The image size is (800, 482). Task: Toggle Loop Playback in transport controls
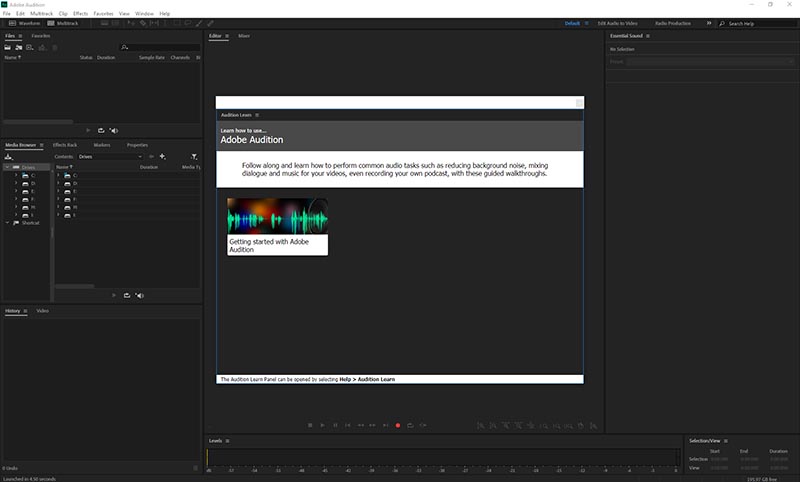pyautogui.click(x=410, y=425)
